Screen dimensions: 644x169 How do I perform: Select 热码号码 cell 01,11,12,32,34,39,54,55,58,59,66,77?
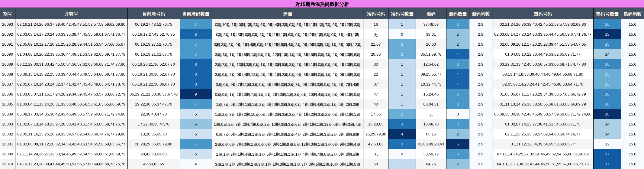click(x=543, y=144)
